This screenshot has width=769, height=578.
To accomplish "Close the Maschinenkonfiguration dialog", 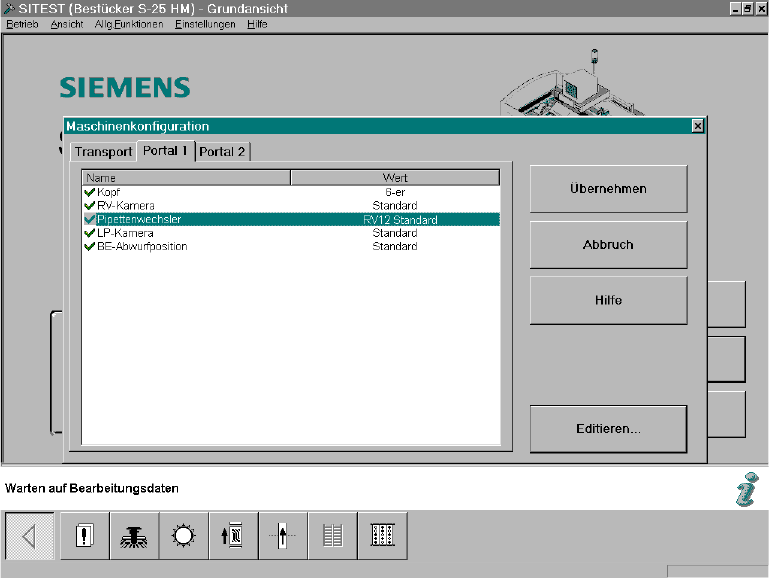I will [x=697, y=126].
